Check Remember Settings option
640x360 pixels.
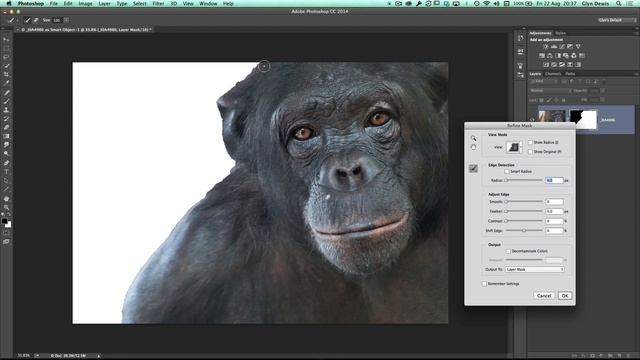pyautogui.click(x=484, y=284)
